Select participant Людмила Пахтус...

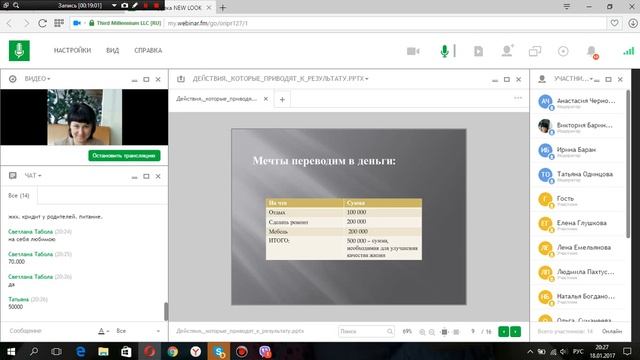click(578, 273)
